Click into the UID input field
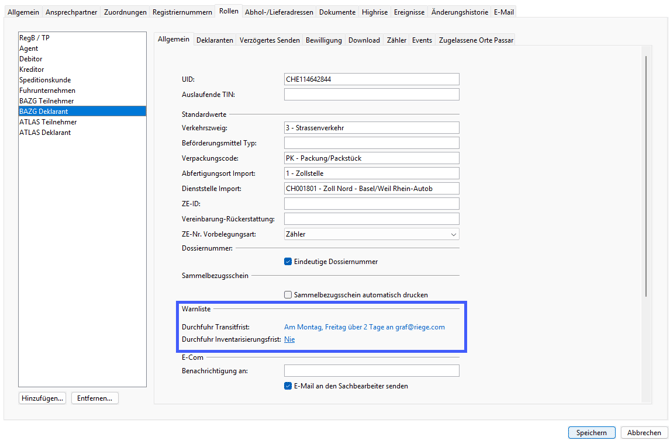The height and width of the screenshot is (441, 670). pyautogui.click(x=371, y=79)
